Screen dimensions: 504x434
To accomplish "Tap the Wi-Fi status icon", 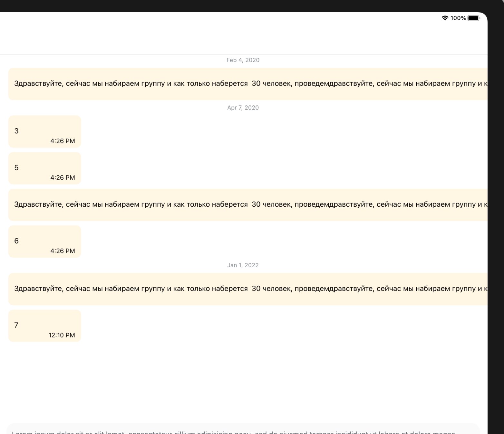I will [x=445, y=18].
